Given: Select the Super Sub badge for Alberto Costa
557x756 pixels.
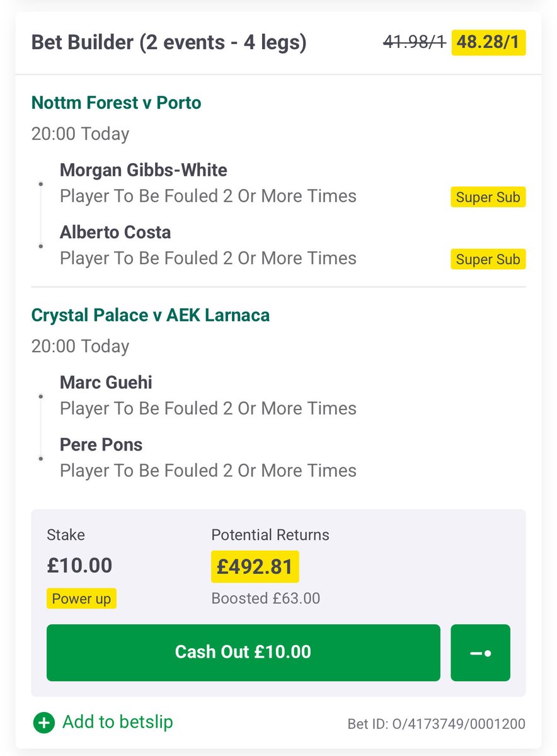Looking at the screenshot, I should tap(488, 259).
